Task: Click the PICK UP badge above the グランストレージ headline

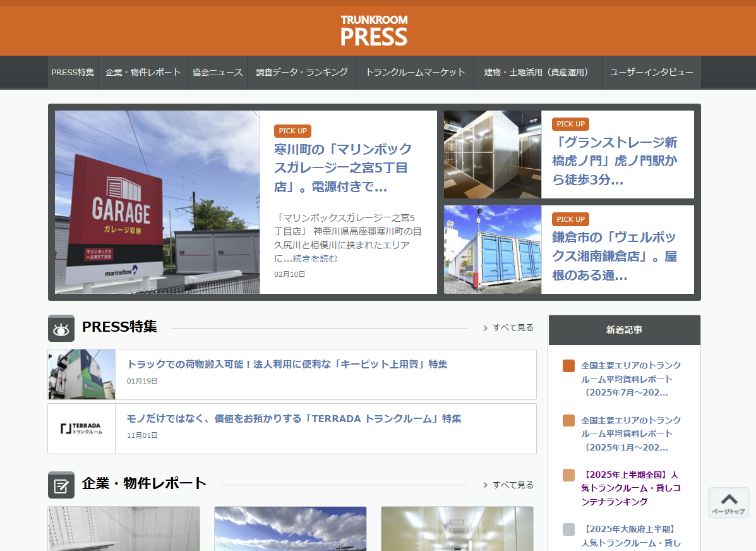Action: coord(570,124)
